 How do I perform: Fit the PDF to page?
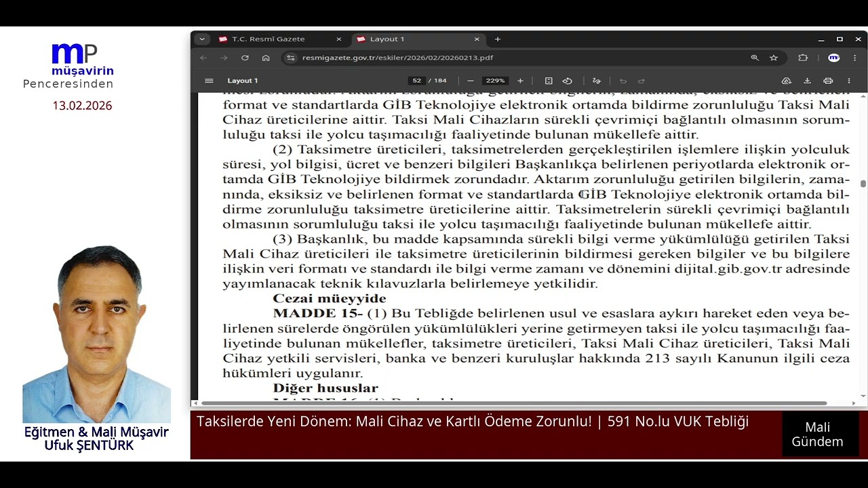(549, 81)
